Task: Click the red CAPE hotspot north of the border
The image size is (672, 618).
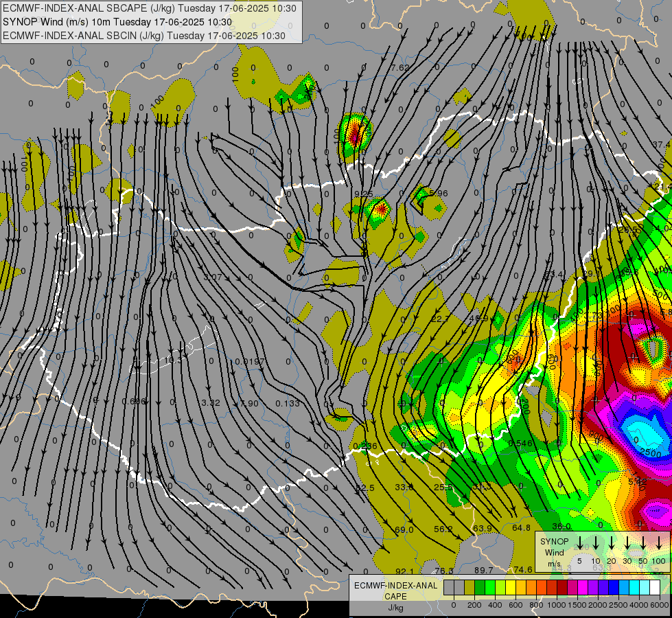Action: tap(356, 136)
